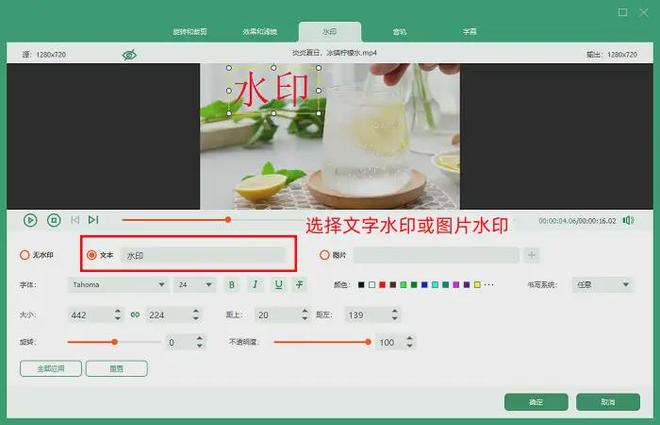Screen dimensions: 660x425
Task: Apply bold to the watermark text
Action: click(232, 285)
